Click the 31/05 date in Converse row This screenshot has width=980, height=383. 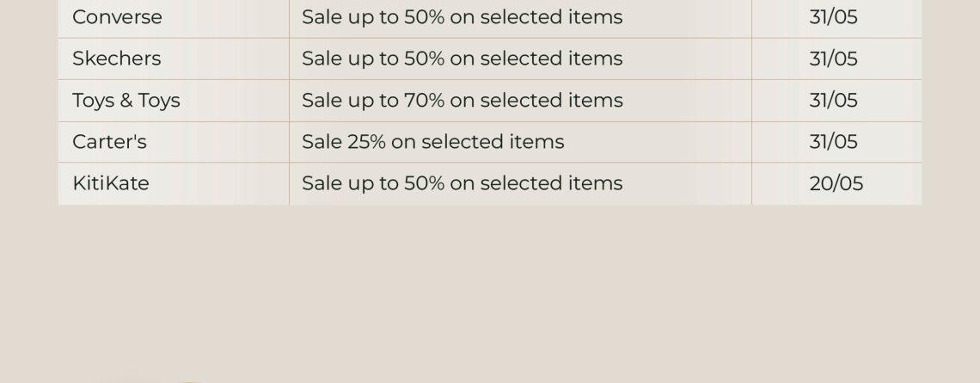833,17
